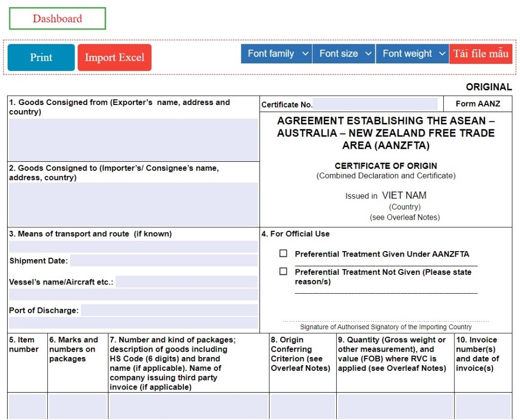Click the means of transport route field
The image size is (520, 420).
click(x=134, y=247)
